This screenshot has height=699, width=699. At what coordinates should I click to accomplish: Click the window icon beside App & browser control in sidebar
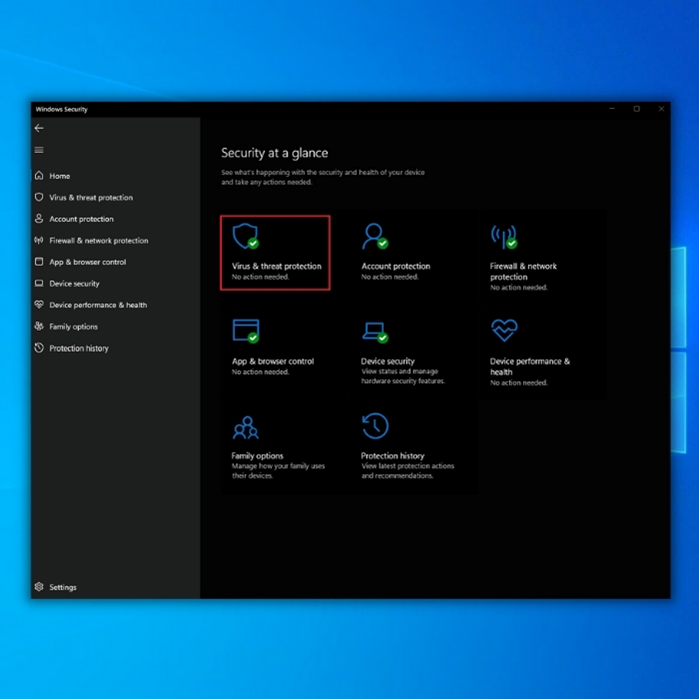point(39,262)
